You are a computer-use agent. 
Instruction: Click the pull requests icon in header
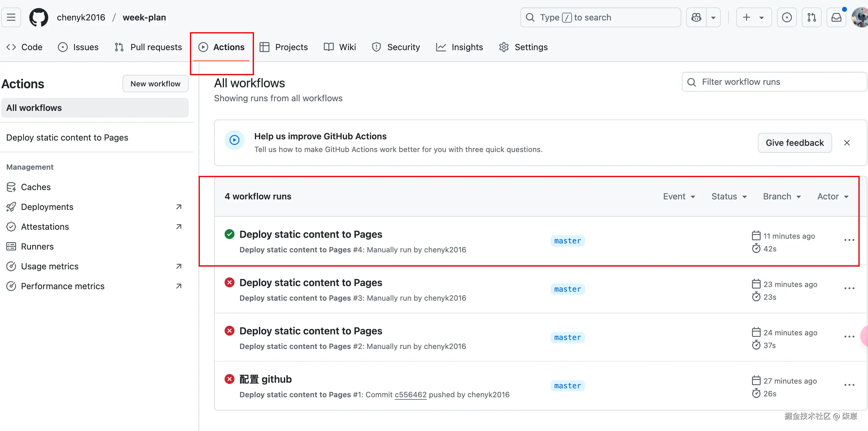(x=811, y=17)
